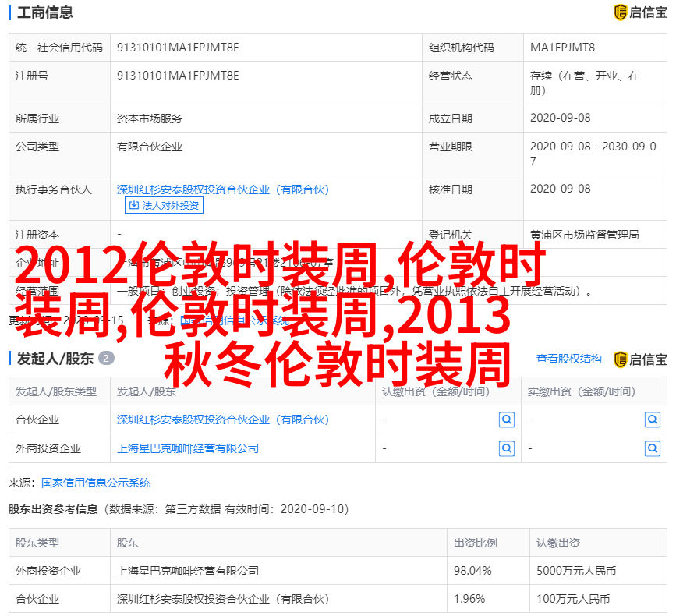Open 实缴出资 search icon for 深圳红杉安泰 row
Image resolution: width=676 pixels, height=616 pixels.
point(653,420)
